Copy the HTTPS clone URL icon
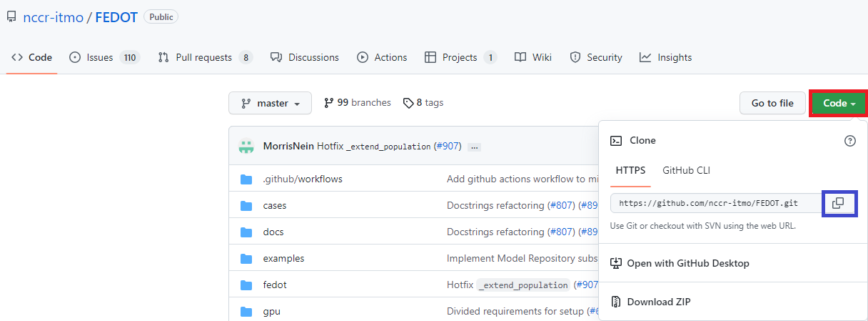Viewport: 868px width, 321px height. (838, 203)
